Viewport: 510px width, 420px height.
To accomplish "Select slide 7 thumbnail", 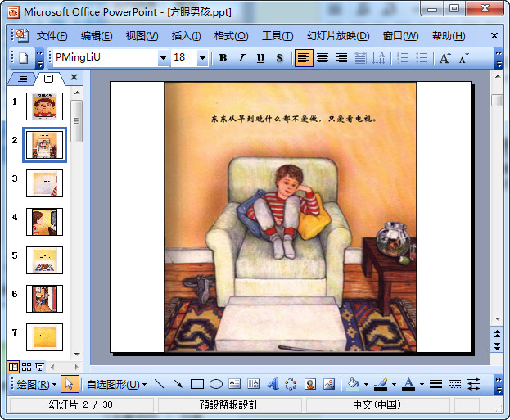I will 44,337.
